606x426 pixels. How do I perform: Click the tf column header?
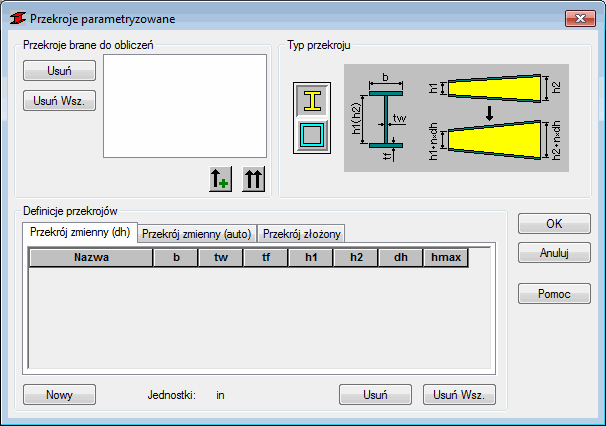[266, 257]
